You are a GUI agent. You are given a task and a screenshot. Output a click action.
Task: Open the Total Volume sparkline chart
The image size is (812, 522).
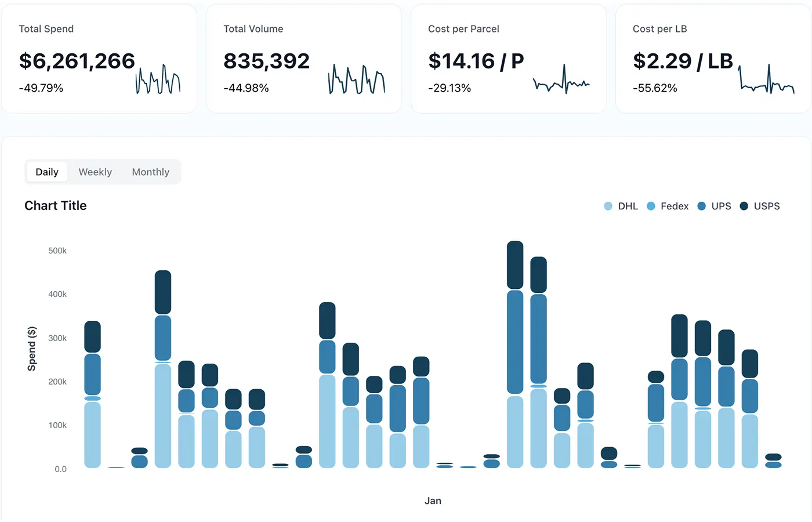(x=357, y=79)
